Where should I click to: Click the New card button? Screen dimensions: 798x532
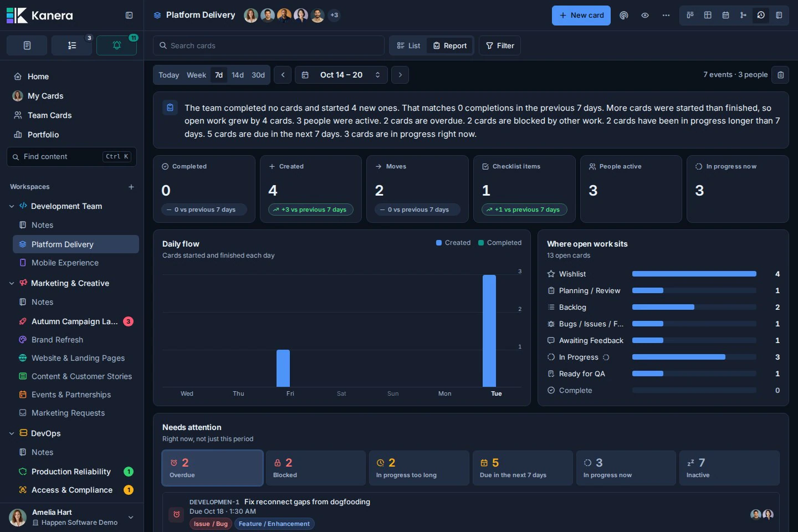[x=581, y=16]
